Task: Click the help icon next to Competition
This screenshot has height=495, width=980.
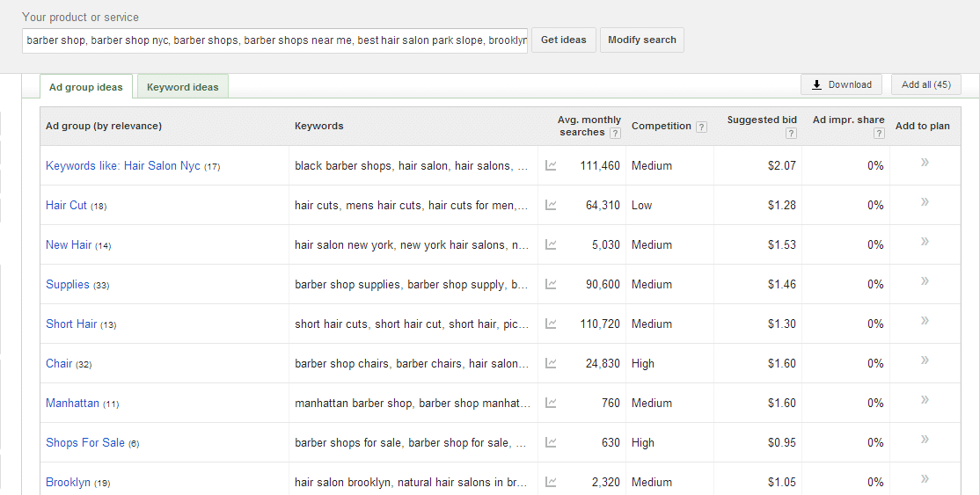Action: 702,127
